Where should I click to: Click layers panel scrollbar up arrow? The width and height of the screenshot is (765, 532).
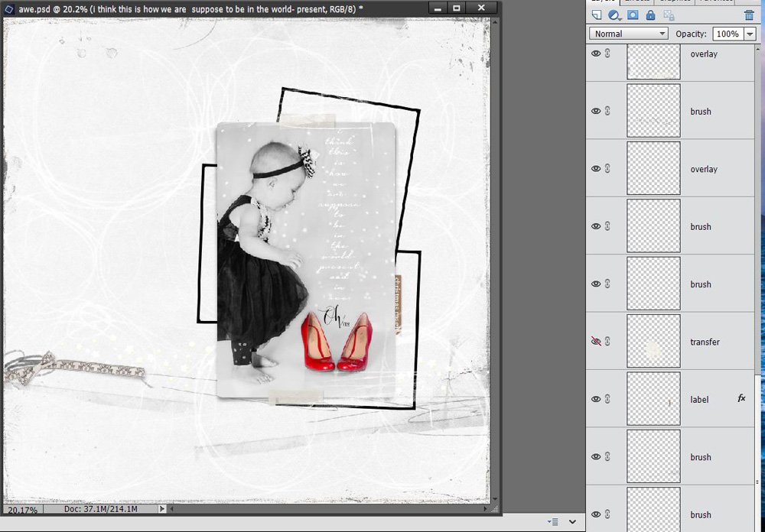pyautogui.click(x=757, y=49)
